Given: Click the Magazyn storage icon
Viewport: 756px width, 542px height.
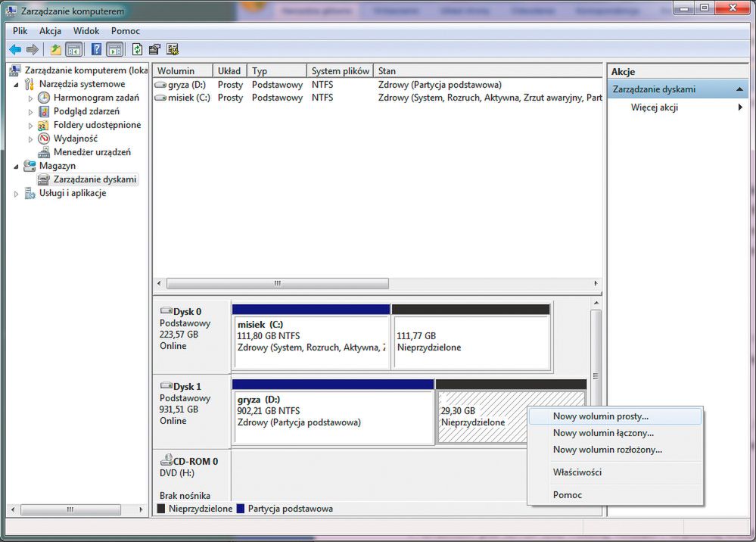Looking at the screenshot, I should click(30, 166).
